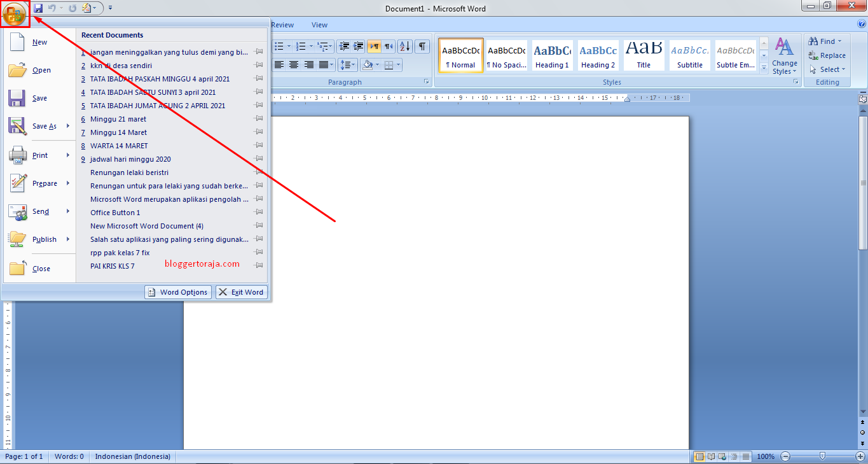Switch to the View ribbon tab

(319, 24)
